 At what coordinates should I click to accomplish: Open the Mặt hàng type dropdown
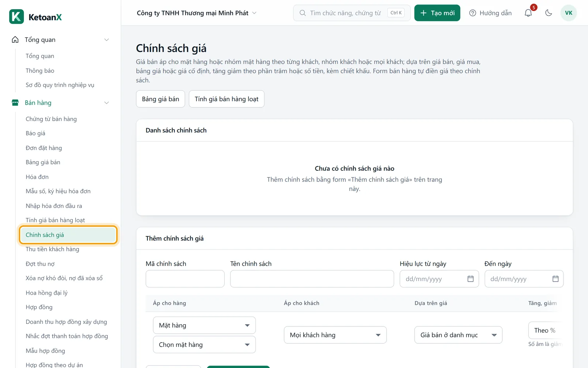[x=204, y=325]
